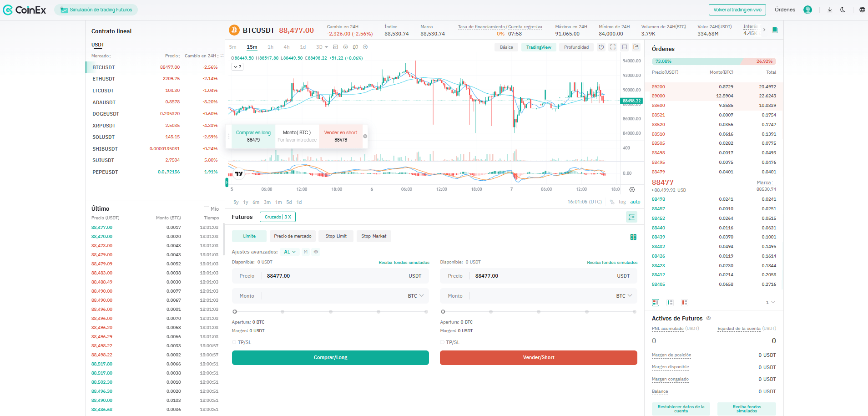This screenshot has height=416, width=868.
Task: Click the buy slider 100% endpoint
Action: (x=426, y=312)
